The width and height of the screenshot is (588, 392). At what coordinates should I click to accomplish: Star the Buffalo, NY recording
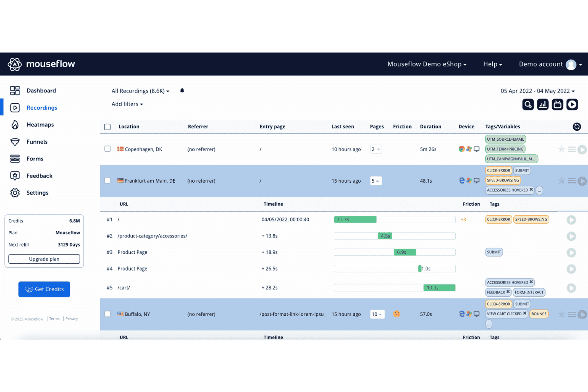561,314
